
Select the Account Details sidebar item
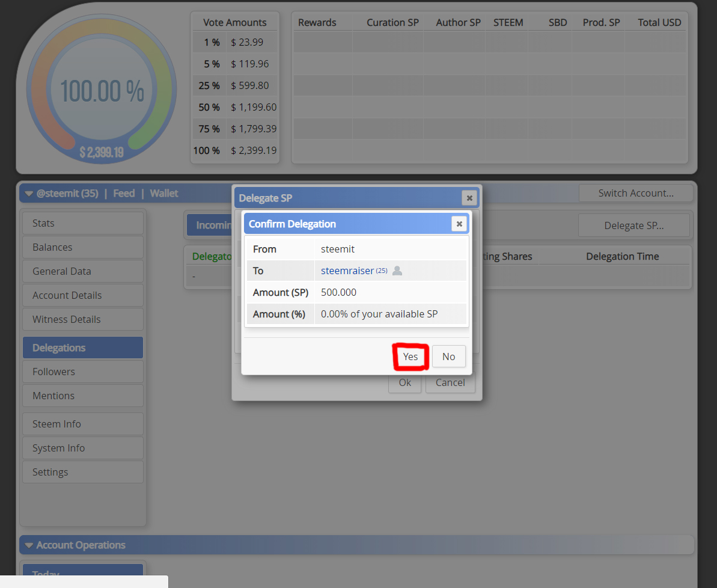[83, 295]
